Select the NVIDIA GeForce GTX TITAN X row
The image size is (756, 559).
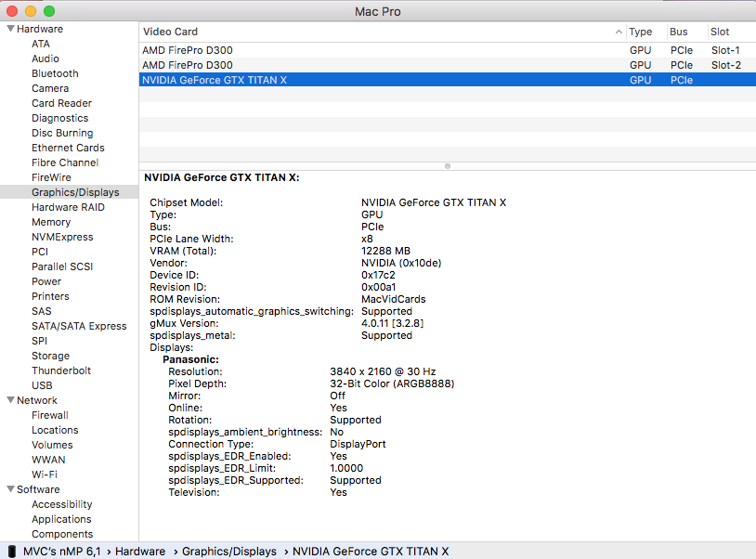point(448,80)
